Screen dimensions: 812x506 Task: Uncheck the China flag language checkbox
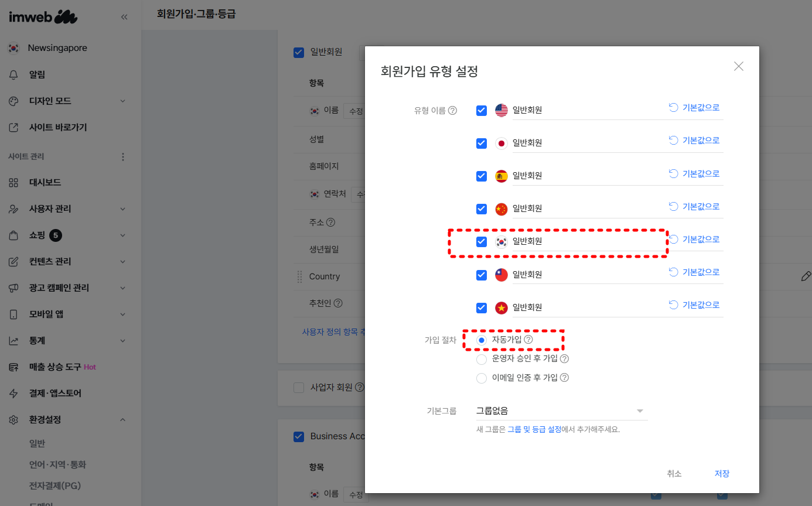[482, 209]
